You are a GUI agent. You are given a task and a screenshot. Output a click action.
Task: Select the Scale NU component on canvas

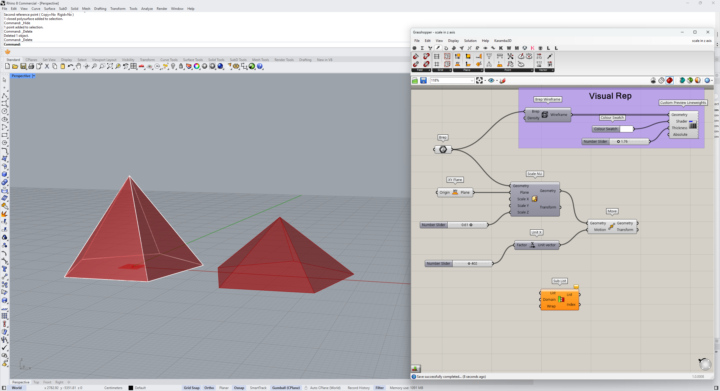point(535,199)
